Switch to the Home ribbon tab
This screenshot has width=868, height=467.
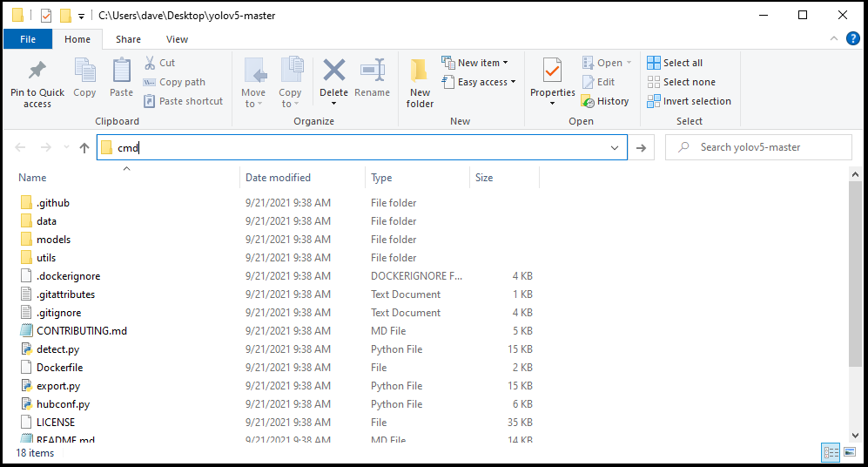coord(77,39)
